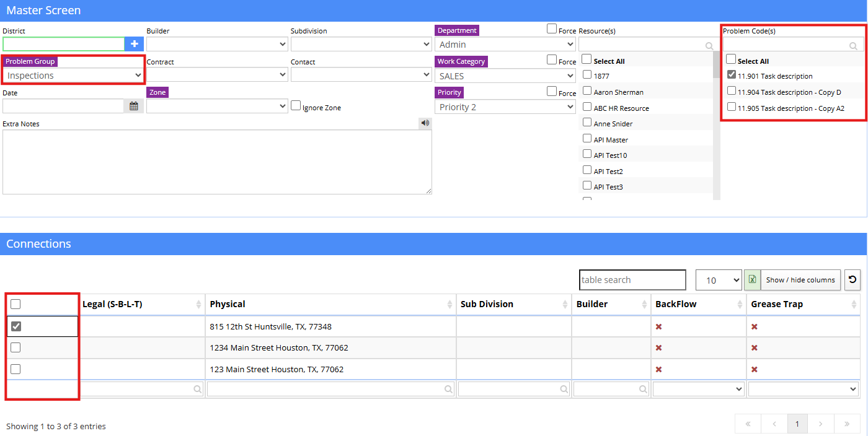Enable the Work Category Force checkbox
Viewport: 868px width, 436px height.
[x=551, y=59]
